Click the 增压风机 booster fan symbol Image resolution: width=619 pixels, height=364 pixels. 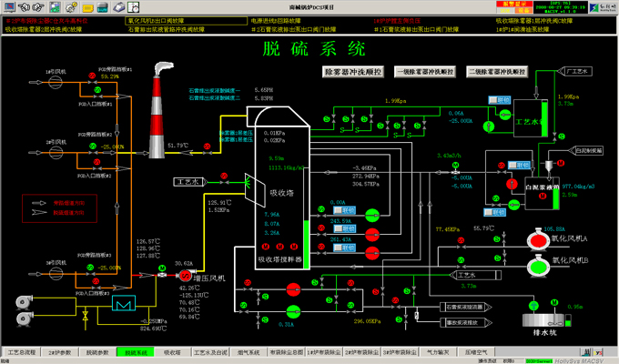point(185,276)
